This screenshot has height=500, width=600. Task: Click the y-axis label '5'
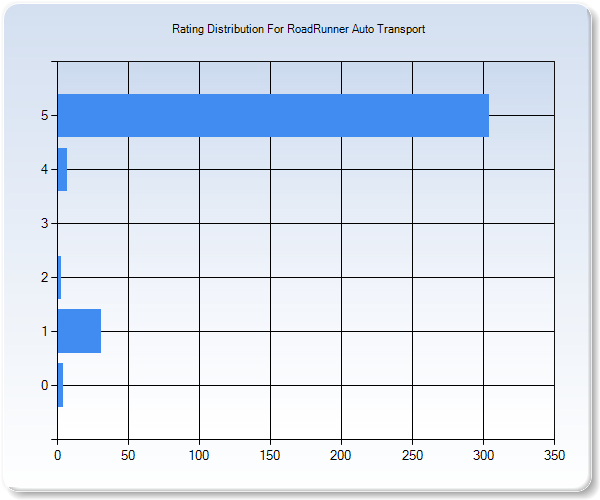[x=44, y=115]
